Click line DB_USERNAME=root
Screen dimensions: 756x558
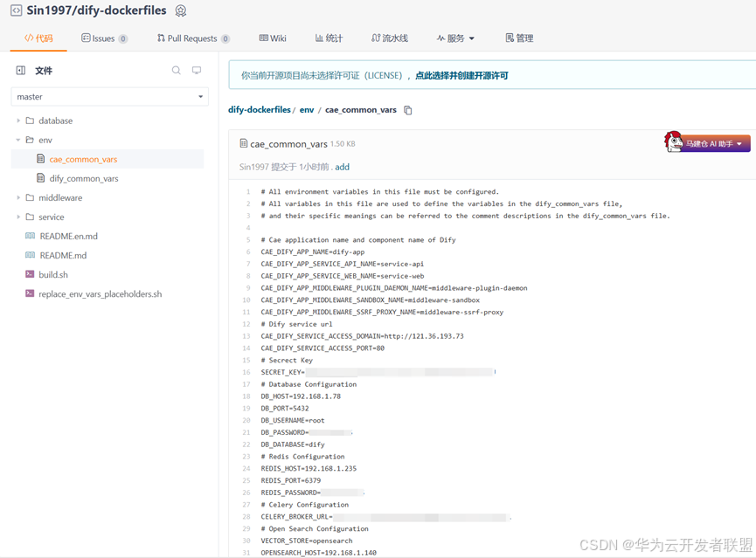293,420
